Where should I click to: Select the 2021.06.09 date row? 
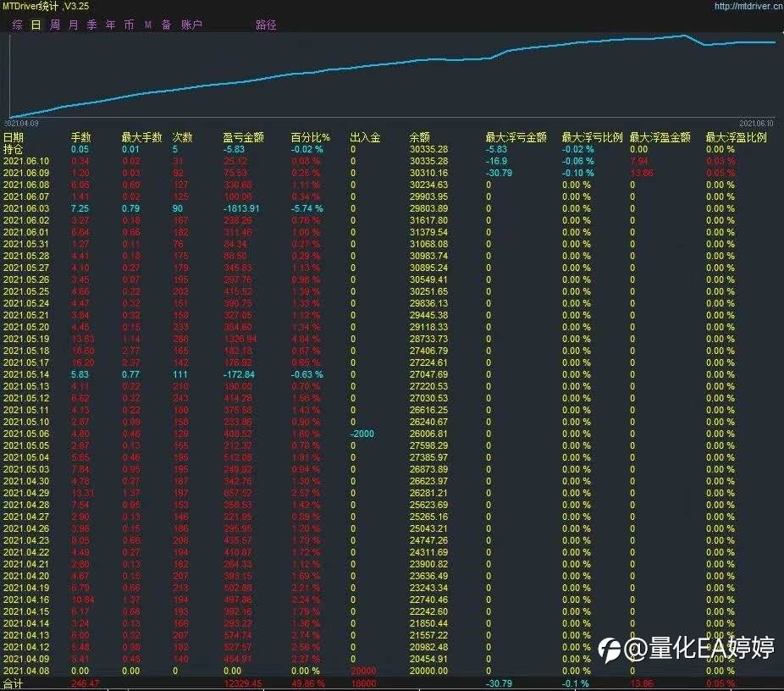point(26,173)
